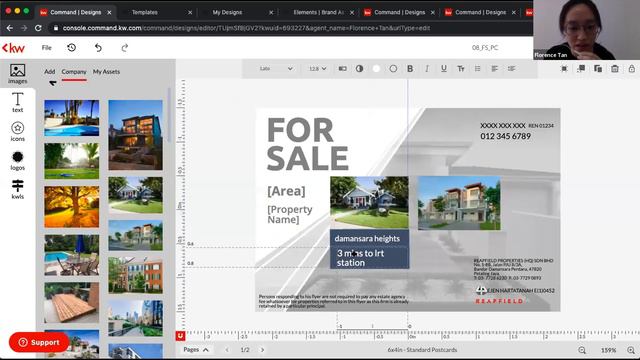Select FOR SALE heading on canvas

[x=308, y=144]
